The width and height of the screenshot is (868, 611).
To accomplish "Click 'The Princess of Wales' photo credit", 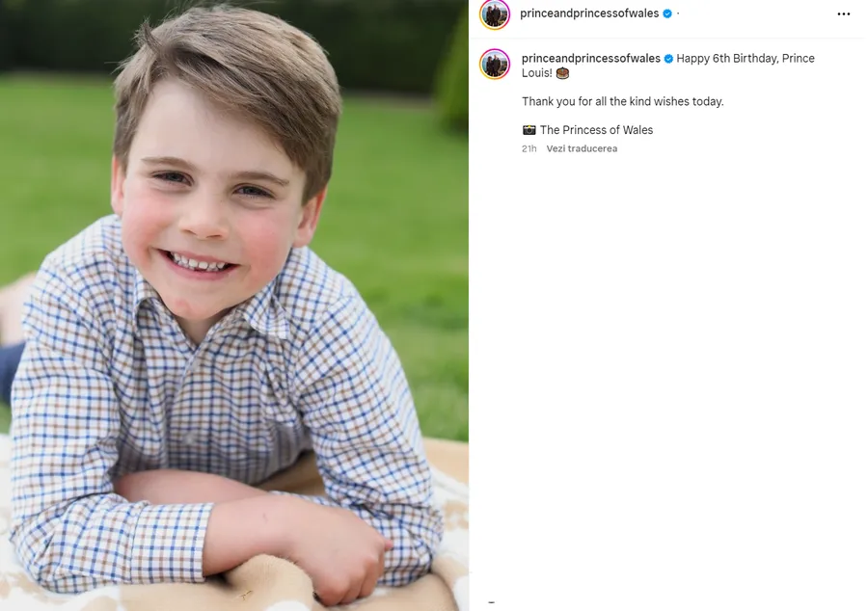I will coord(596,130).
